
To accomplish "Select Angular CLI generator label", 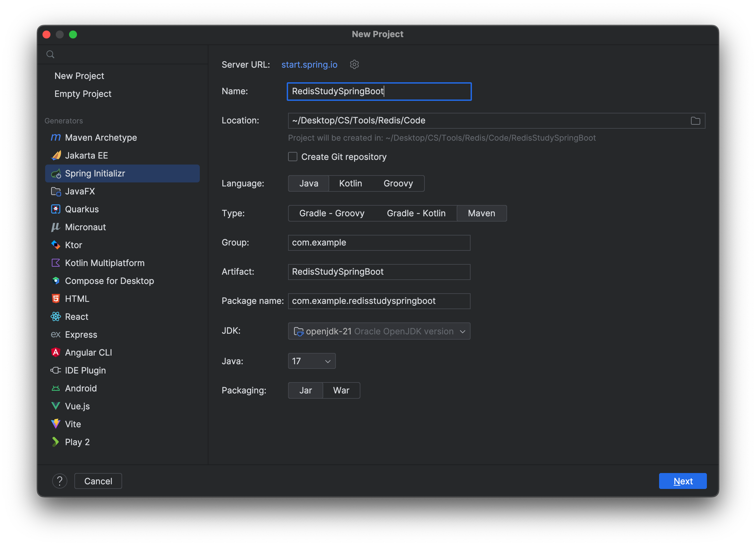I will coord(88,353).
